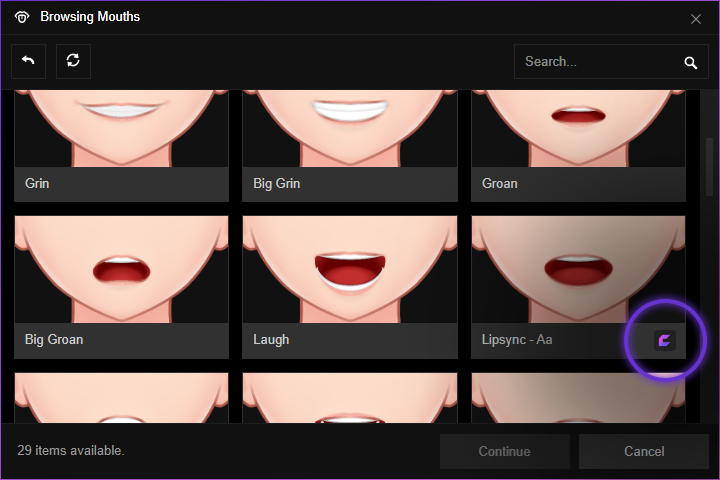Image resolution: width=720 pixels, height=480 pixels.
Task: Close the Browsing Mouths dialog
Action: coord(696,18)
